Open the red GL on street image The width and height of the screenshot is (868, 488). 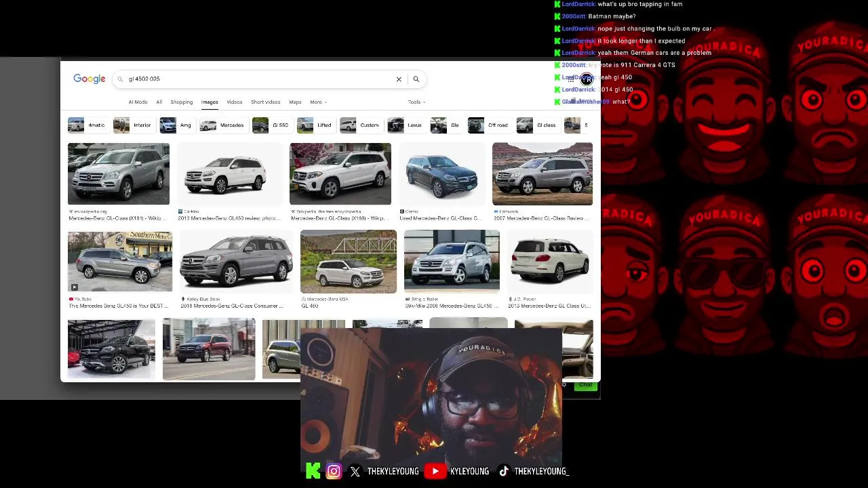click(209, 349)
